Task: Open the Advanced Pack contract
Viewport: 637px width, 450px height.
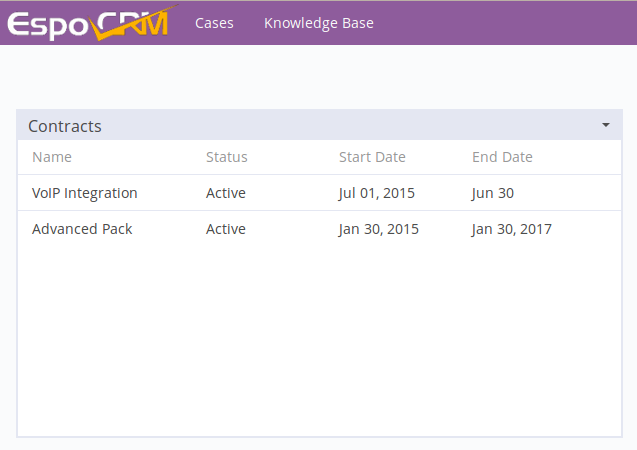Action: coord(82,229)
